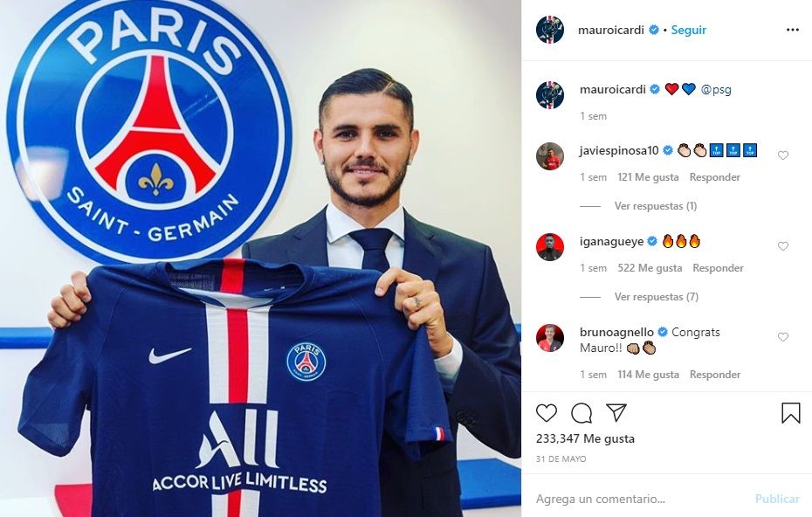
Task: Like the post with the heart icon
Action: (547, 413)
